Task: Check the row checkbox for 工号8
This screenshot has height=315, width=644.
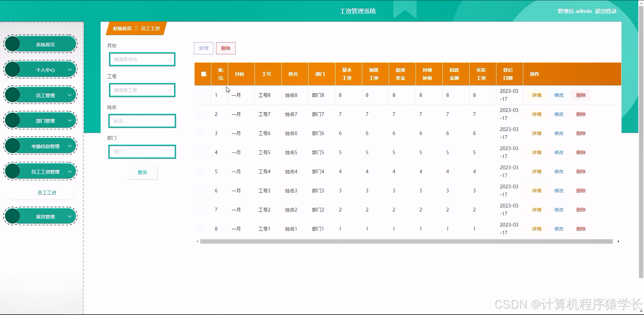Action: click(x=200, y=95)
